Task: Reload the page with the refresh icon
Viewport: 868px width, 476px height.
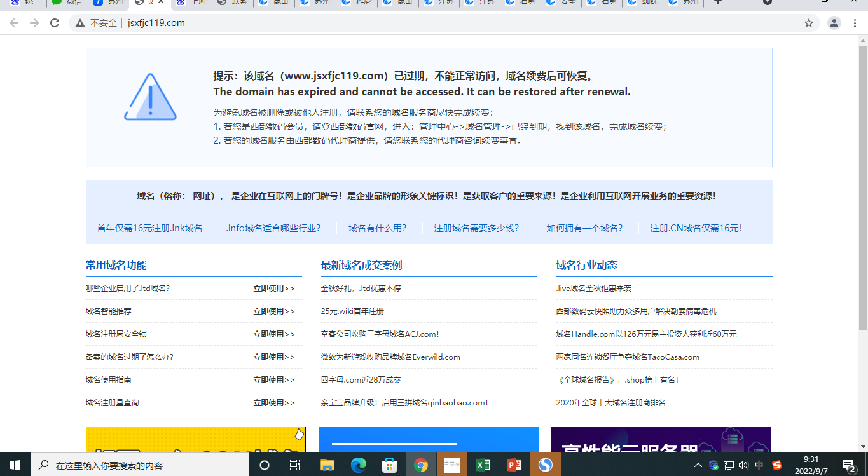Action: (x=55, y=23)
